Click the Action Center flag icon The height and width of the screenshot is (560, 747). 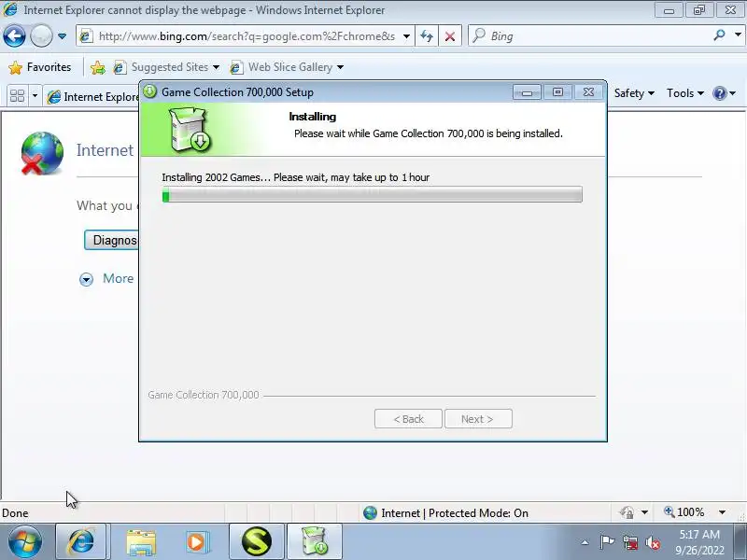click(x=606, y=542)
